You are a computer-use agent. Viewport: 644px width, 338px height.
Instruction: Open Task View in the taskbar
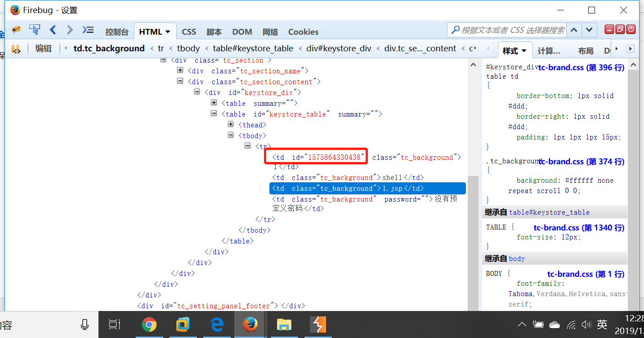coord(115,324)
